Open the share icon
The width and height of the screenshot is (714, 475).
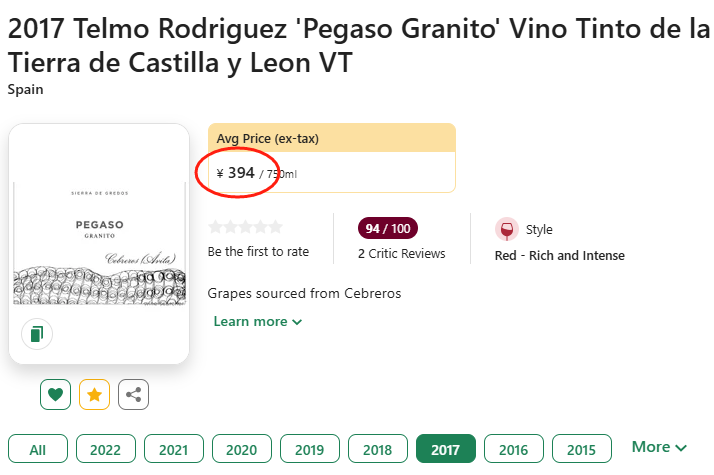point(134,394)
